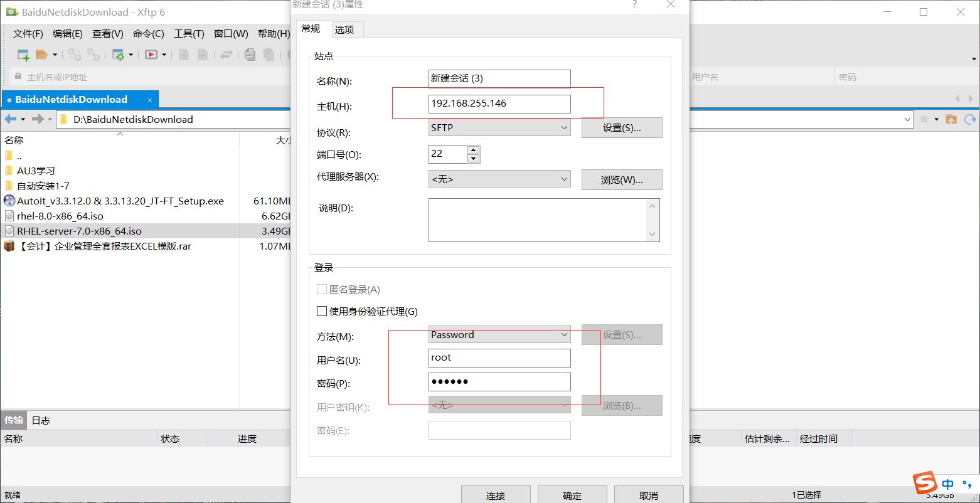This screenshot has height=503, width=980.
Task: Click the 设置(S)... button next to protocol
Action: pos(622,128)
